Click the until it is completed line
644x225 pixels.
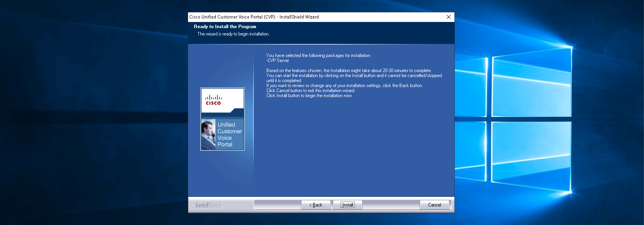coord(284,81)
